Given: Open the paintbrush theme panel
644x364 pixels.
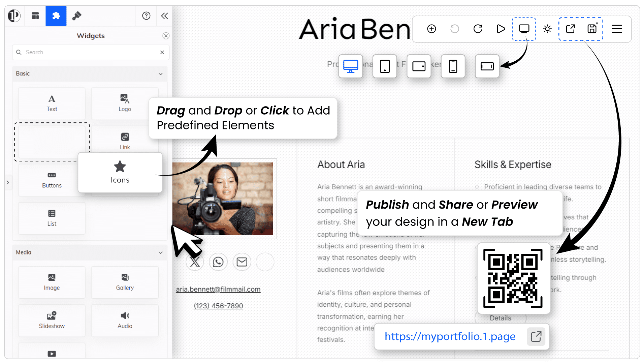Looking at the screenshot, I should click(x=77, y=16).
